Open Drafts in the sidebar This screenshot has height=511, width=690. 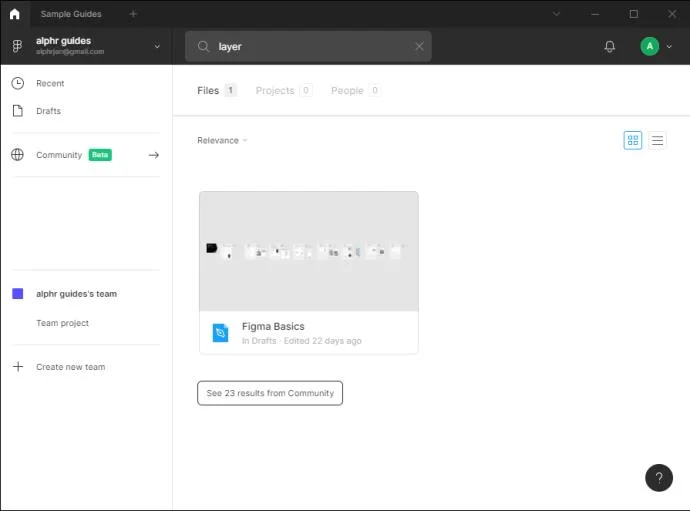pos(48,111)
